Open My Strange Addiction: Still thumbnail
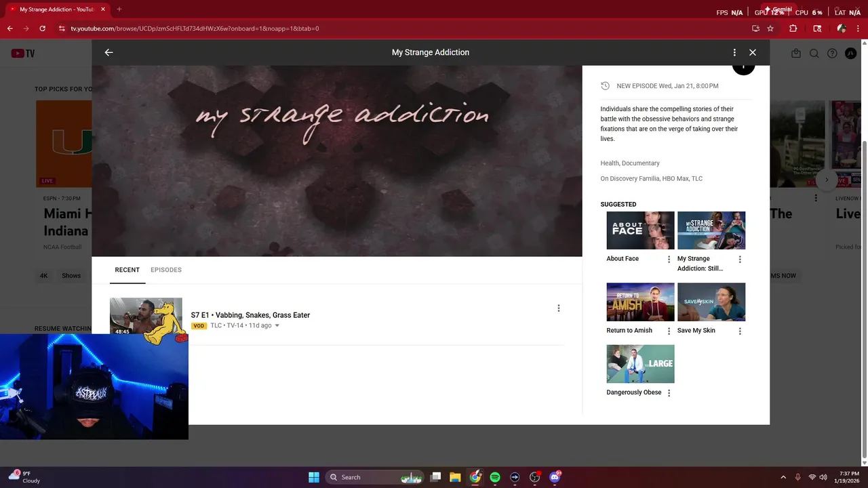Image resolution: width=868 pixels, height=488 pixels. click(711, 230)
